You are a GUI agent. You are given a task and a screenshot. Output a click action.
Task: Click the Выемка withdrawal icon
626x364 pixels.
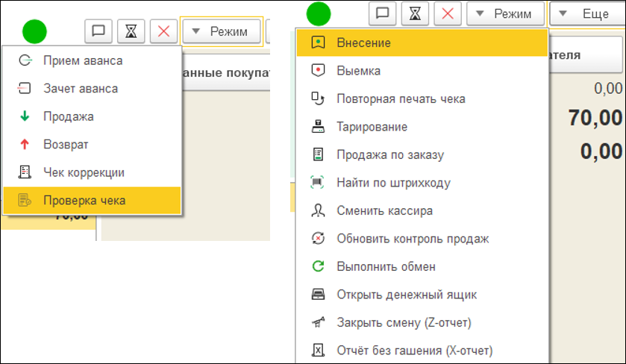click(319, 71)
